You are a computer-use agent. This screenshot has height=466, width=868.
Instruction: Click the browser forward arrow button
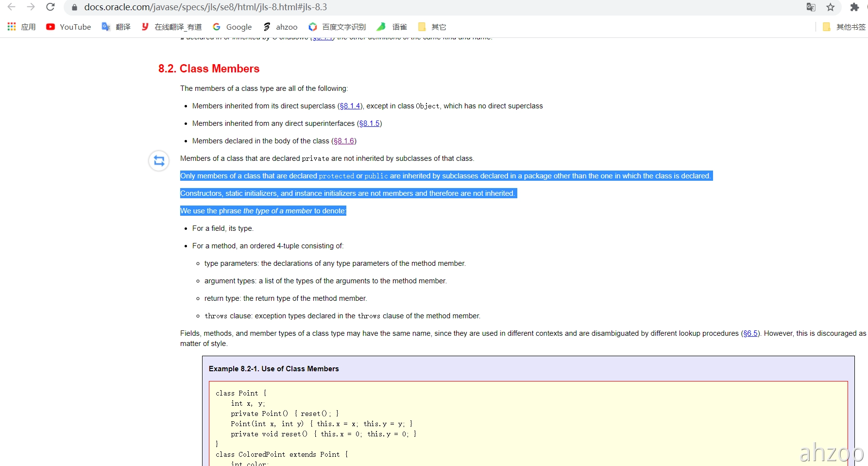31,7
